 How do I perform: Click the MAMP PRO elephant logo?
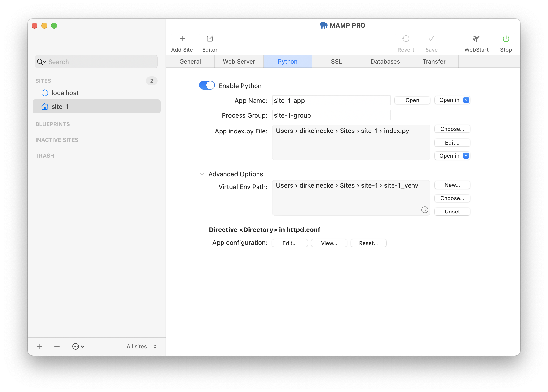click(324, 25)
